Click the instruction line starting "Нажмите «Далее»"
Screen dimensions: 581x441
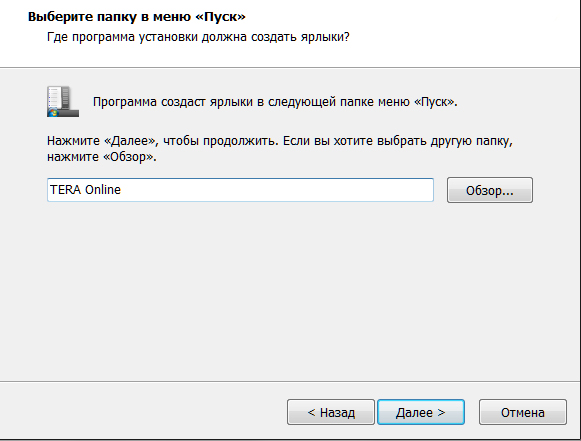click(280, 141)
